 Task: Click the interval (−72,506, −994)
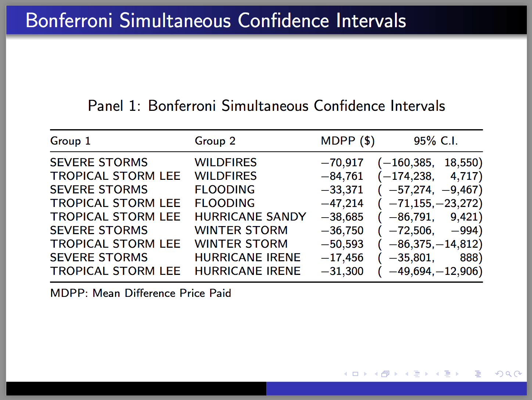[x=430, y=230]
